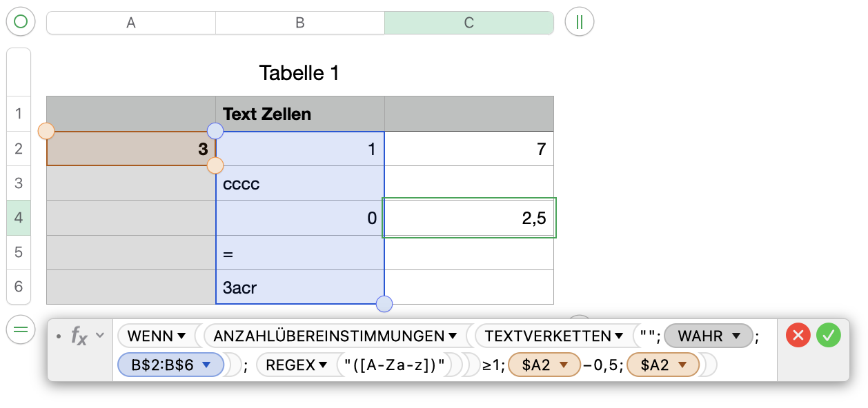Cancel formula with red X button
This screenshot has height=408, width=868.
click(798, 336)
